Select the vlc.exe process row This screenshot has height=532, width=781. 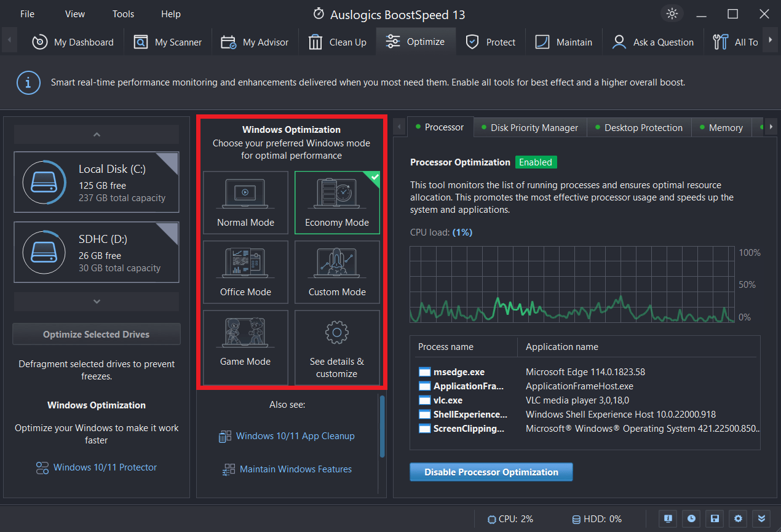[589, 400]
